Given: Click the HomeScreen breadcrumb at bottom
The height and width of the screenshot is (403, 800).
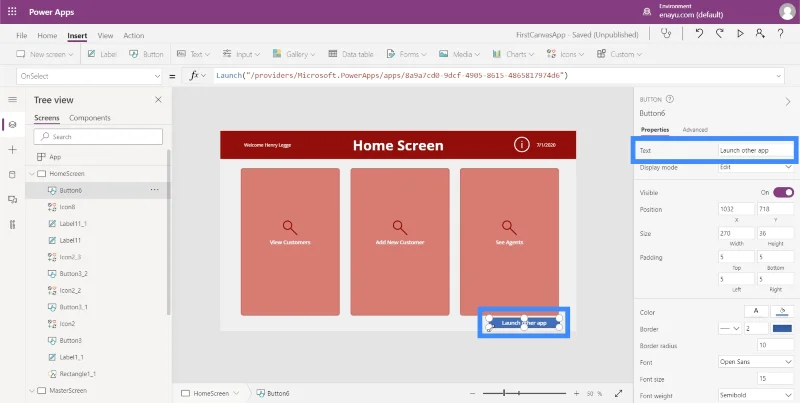Looking at the screenshot, I should click(x=210, y=393).
